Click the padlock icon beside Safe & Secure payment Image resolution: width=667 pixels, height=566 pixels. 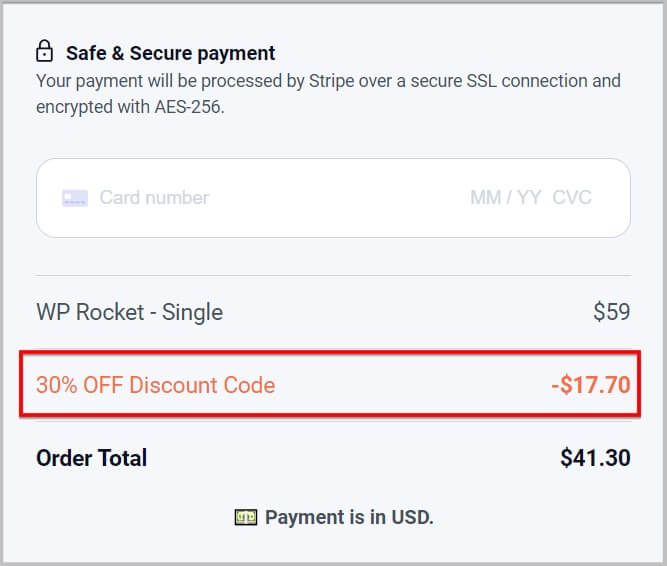44,51
